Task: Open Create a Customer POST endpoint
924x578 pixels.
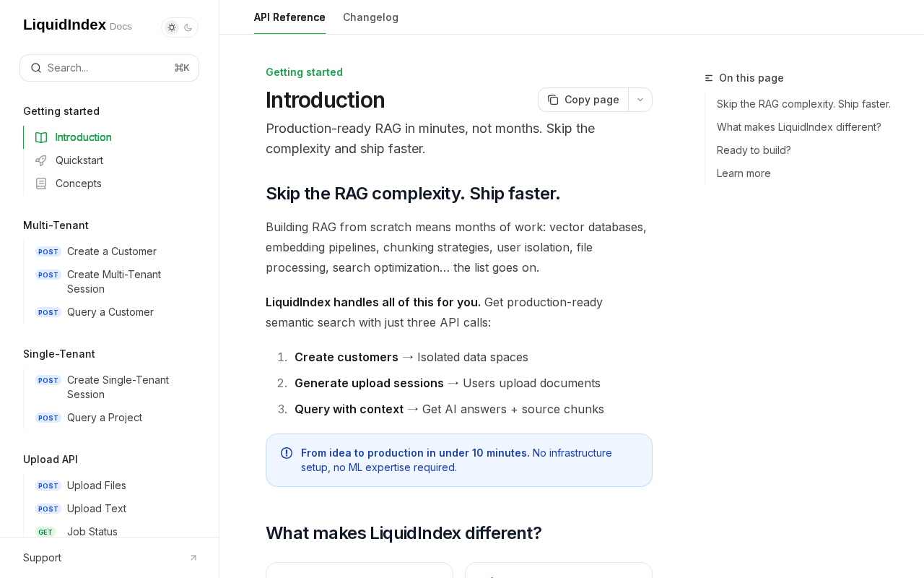Action: pos(111,251)
